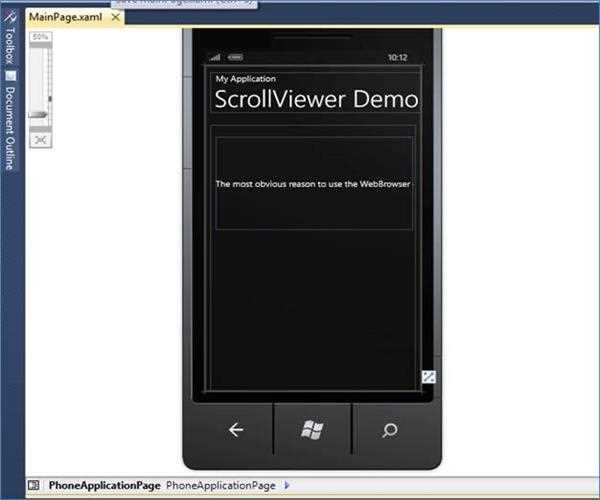Expand the breadcrumb arrow after PhoneApplicationPage
This screenshot has width=600, height=500.
287,485
